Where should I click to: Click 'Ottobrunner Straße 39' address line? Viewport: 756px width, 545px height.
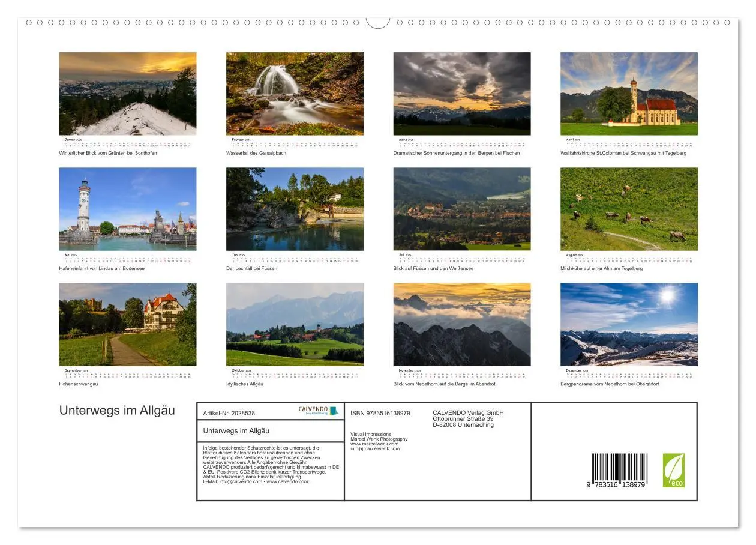coord(463,418)
